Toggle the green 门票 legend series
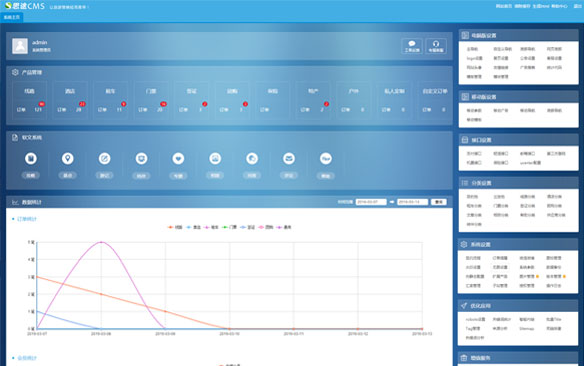 tap(229, 227)
